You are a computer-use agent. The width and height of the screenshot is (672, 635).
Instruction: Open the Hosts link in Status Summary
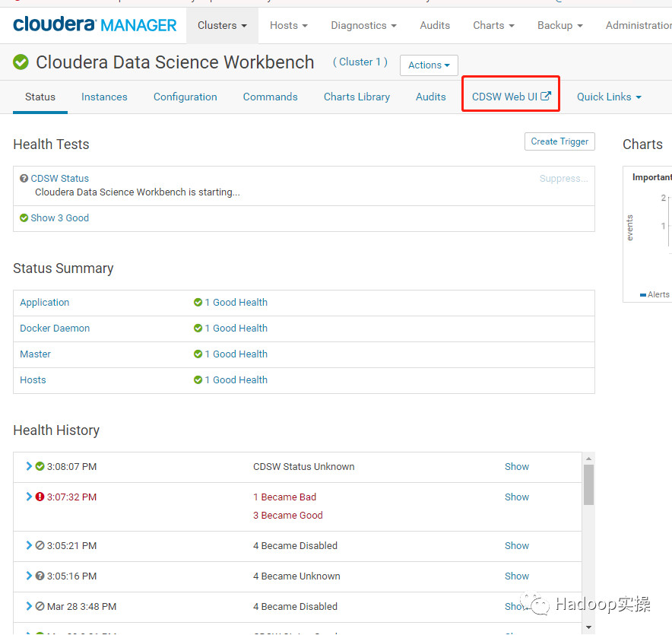[33, 380]
